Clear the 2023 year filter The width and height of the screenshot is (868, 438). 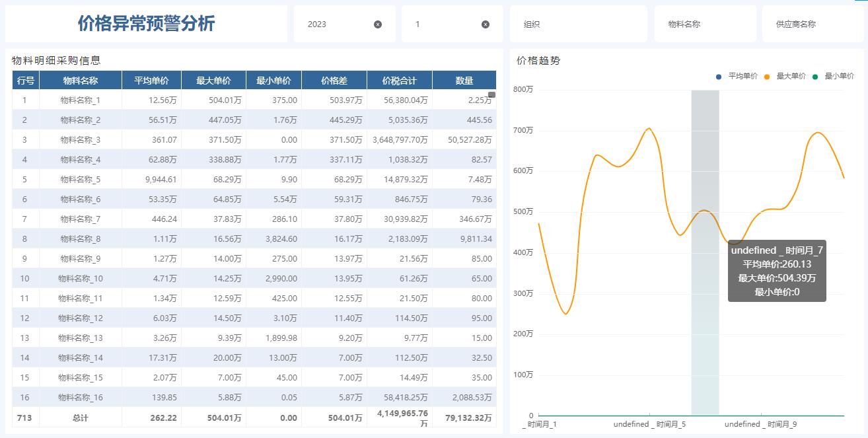point(378,24)
